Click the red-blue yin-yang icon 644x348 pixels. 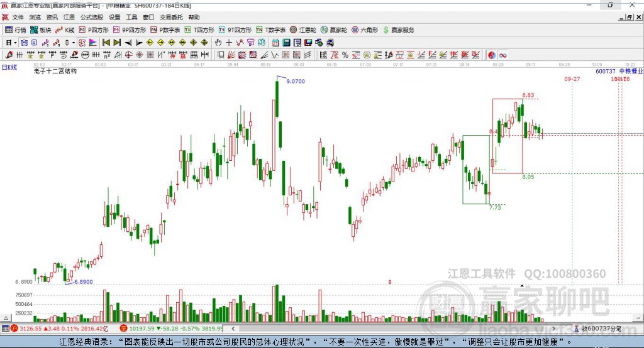(x=492, y=55)
